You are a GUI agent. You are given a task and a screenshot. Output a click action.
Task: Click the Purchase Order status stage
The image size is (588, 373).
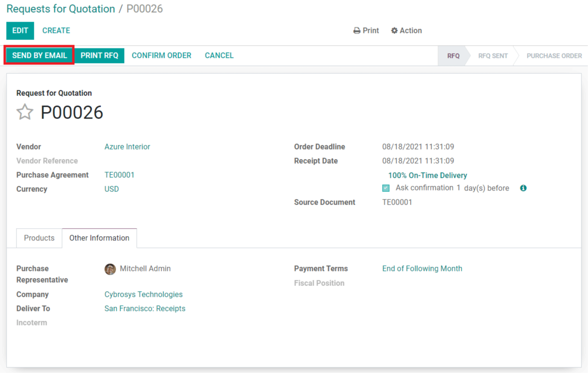(554, 56)
